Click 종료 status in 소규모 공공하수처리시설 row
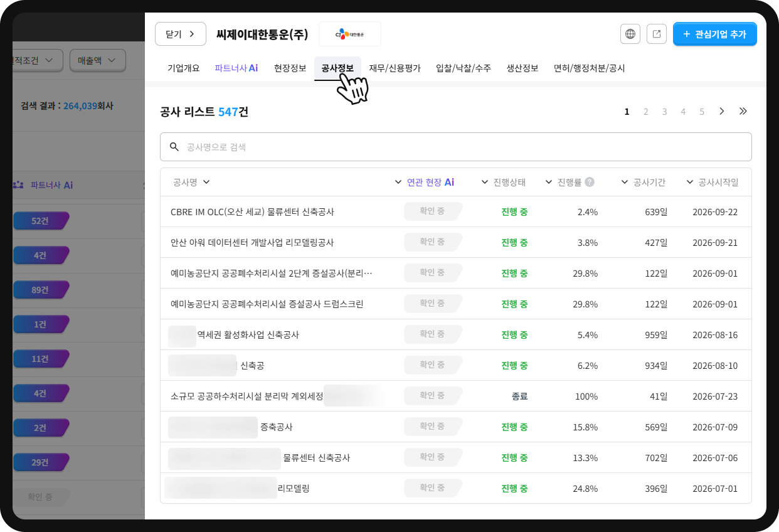This screenshot has height=532, width=779. [x=520, y=396]
